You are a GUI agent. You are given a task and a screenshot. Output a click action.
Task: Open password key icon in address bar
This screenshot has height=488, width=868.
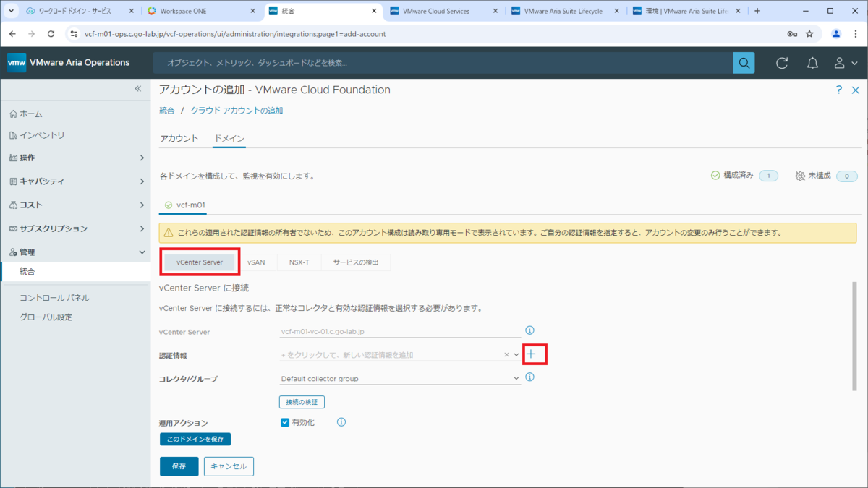pos(791,34)
